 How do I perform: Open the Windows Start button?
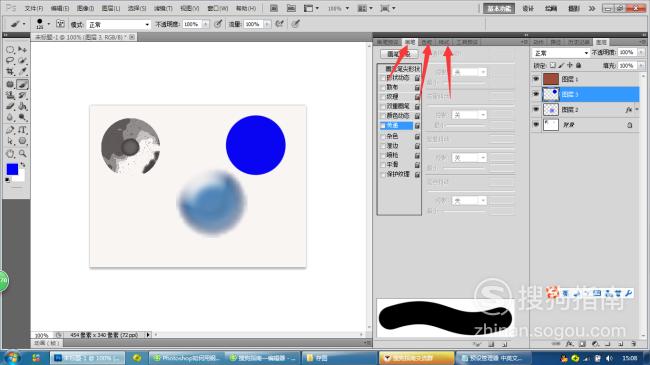pyautogui.click(x=12, y=357)
